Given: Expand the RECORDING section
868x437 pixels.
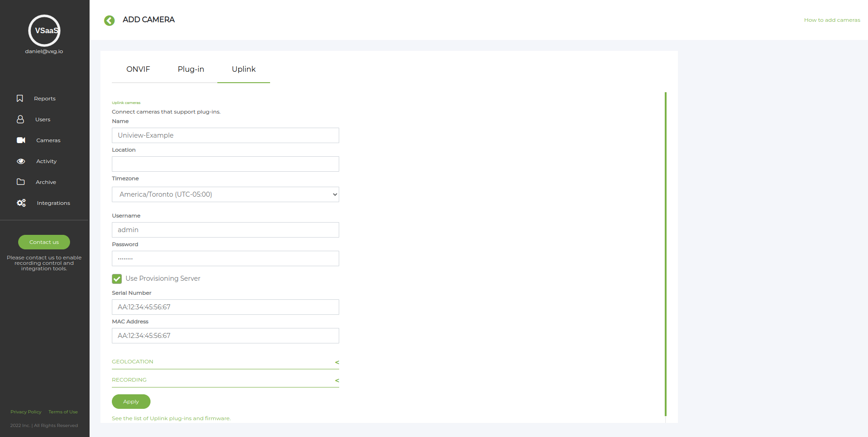Looking at the screenshot, I should [x=225, y=380].
